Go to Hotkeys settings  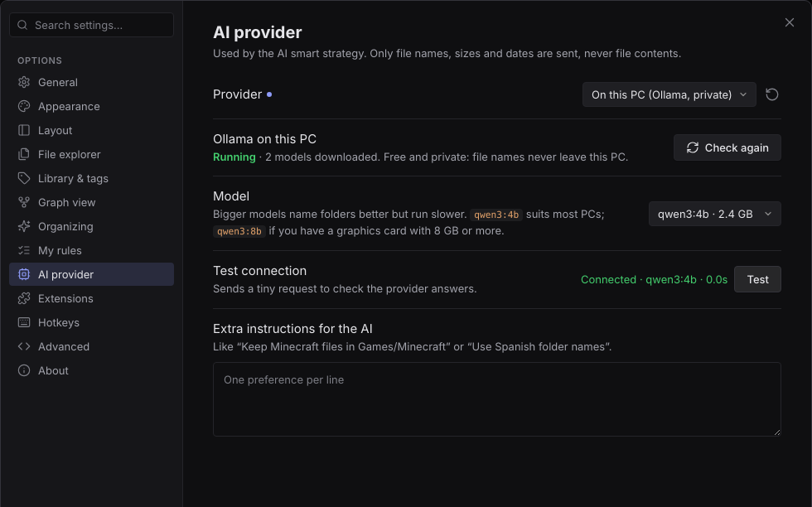point(92,322)
